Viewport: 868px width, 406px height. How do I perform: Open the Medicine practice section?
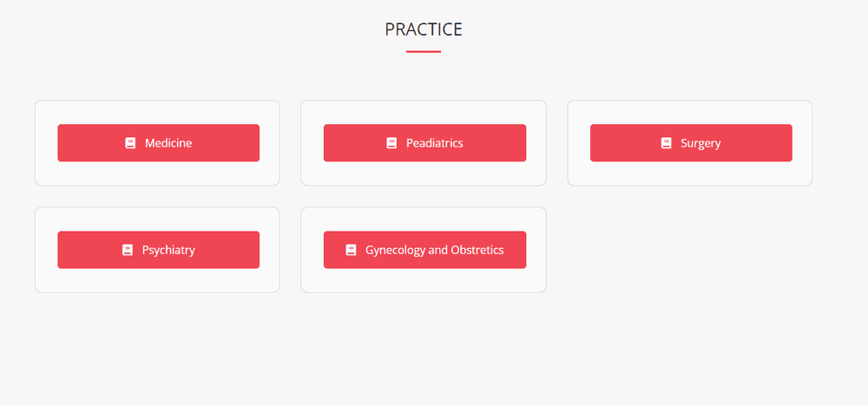[168, 143]
